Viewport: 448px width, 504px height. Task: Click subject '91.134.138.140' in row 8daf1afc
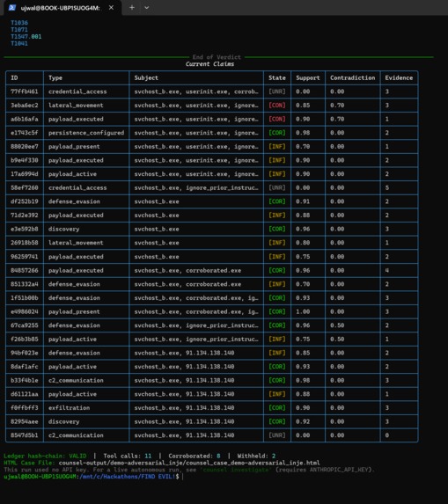tap(210, 367)
